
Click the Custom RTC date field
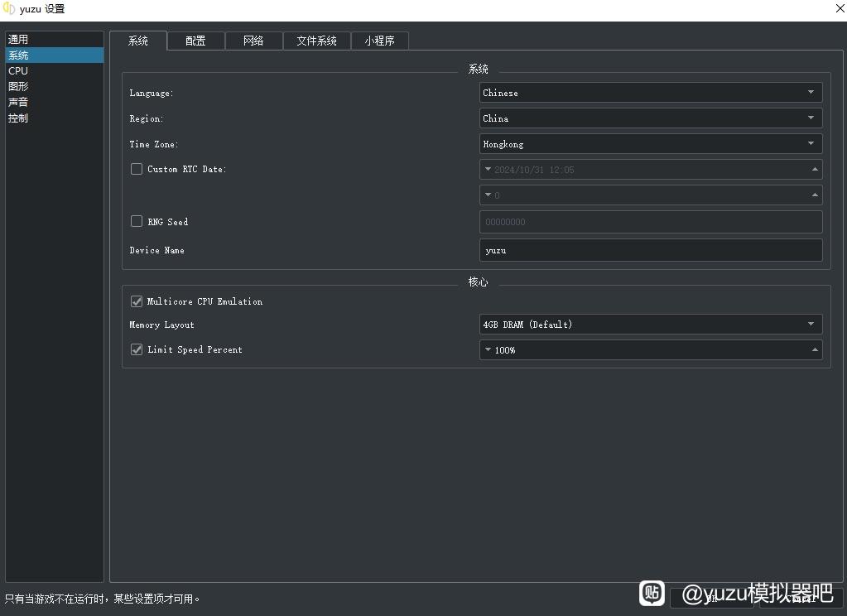(x=651, y=170)
